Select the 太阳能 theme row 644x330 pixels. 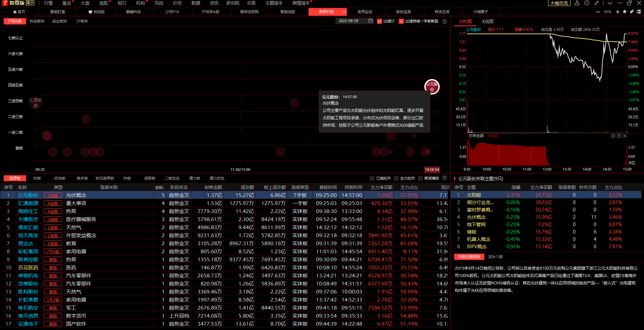tap(546, 195)
